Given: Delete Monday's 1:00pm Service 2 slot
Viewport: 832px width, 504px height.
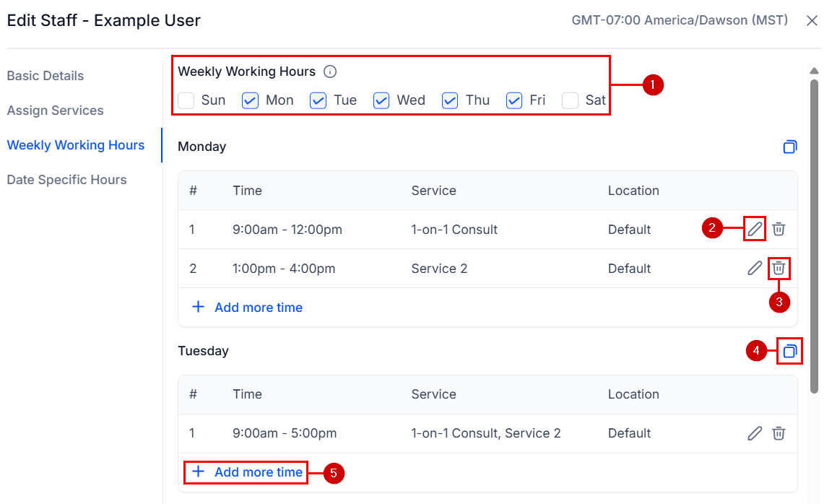Looking at the screenshot, I should click(779, 268).
